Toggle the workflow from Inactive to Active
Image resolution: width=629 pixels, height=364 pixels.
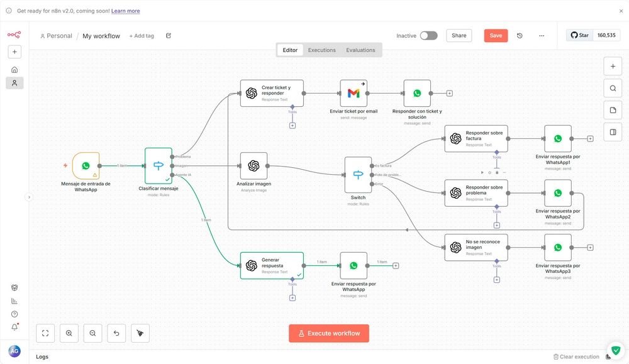click(x=428, y=36)
